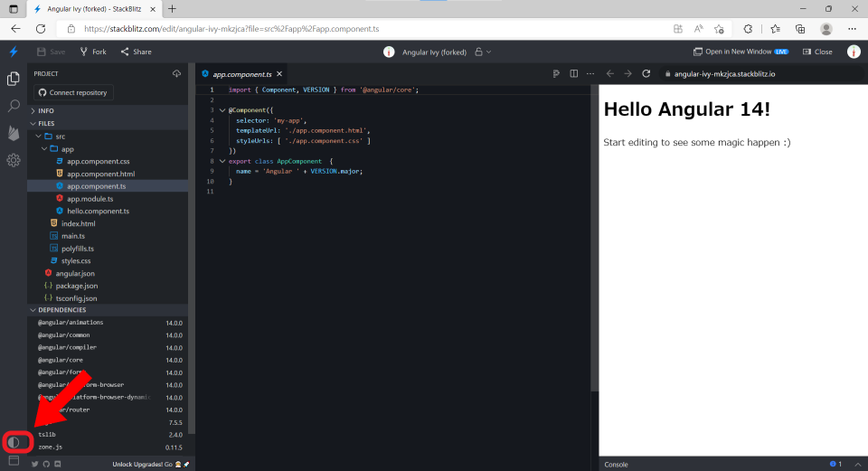Click the project owner avatar beside title
Viewport: 868px width, 471px height.
click(389, 52)
